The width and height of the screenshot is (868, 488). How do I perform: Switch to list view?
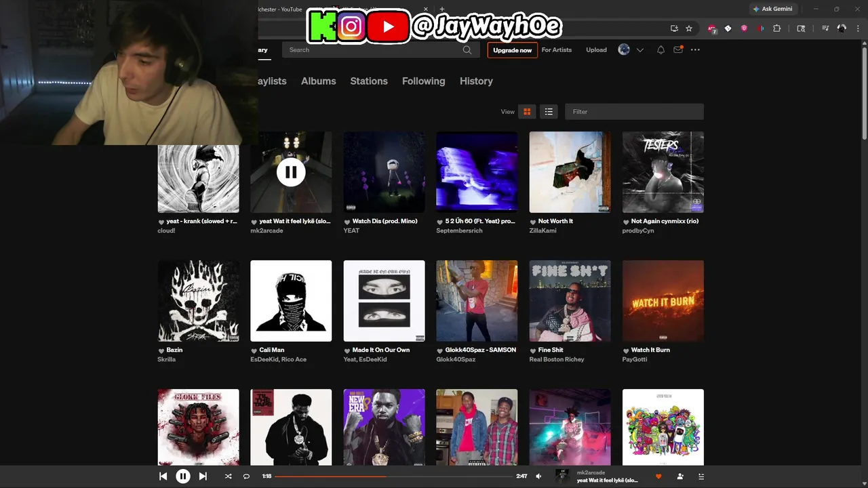pyautogui.click(x=549, y=112)
